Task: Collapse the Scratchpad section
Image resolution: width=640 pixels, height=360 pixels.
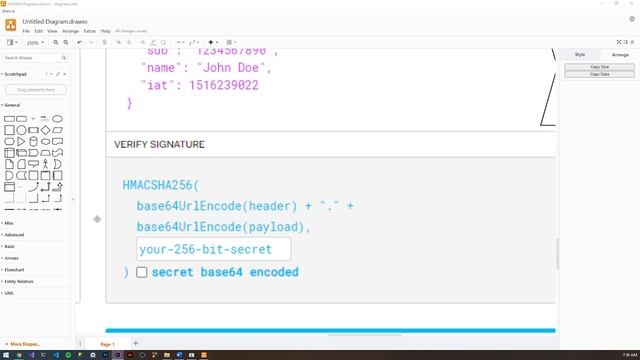Action: pyautogui.click(x=14, y=74)
